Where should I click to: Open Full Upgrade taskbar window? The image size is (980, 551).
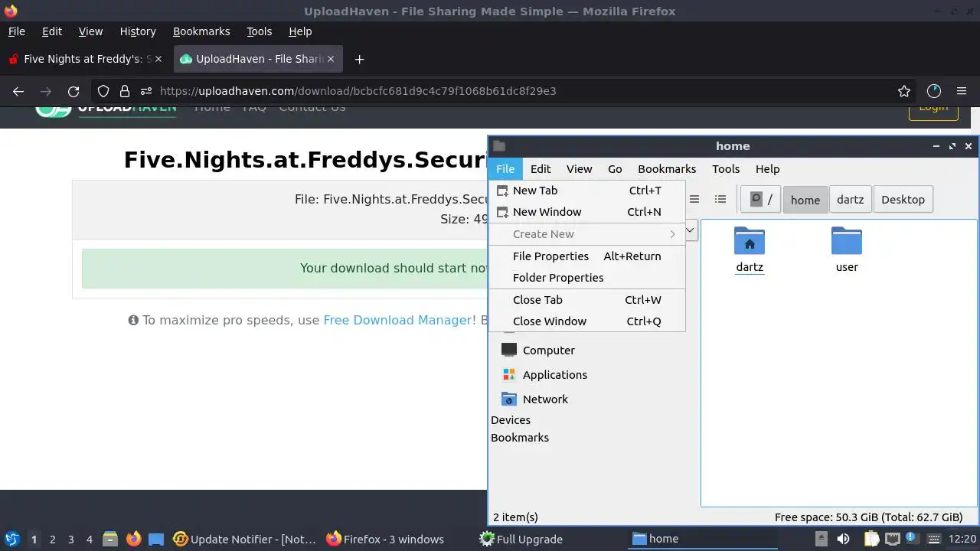pos(551,539)
